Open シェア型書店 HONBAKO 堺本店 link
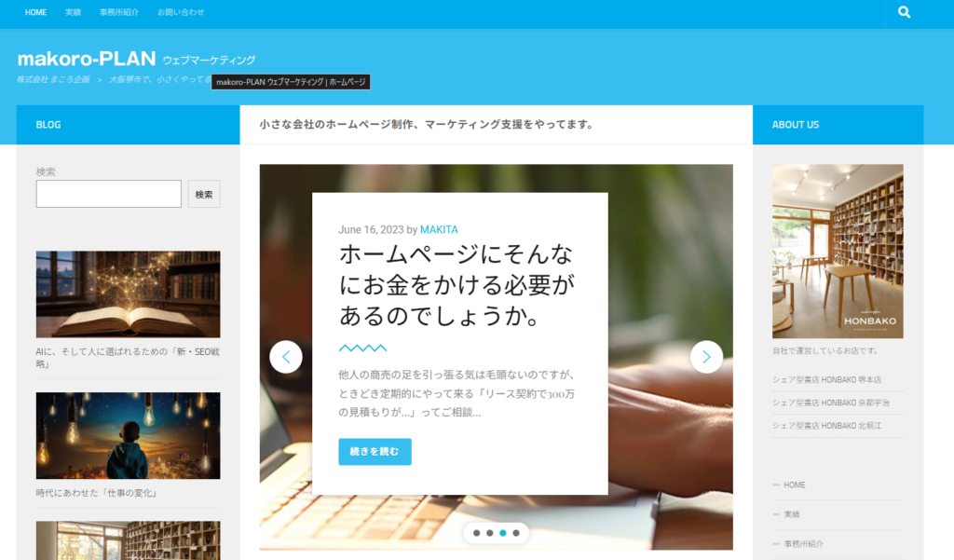Screen dimensions: 954x560 [x=827, y=380]
